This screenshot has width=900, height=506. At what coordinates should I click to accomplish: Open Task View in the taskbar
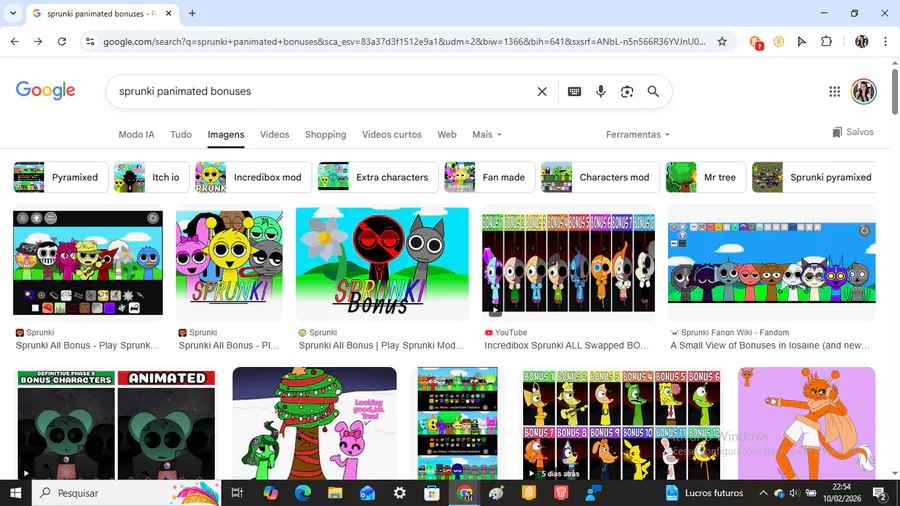[236, 493]
